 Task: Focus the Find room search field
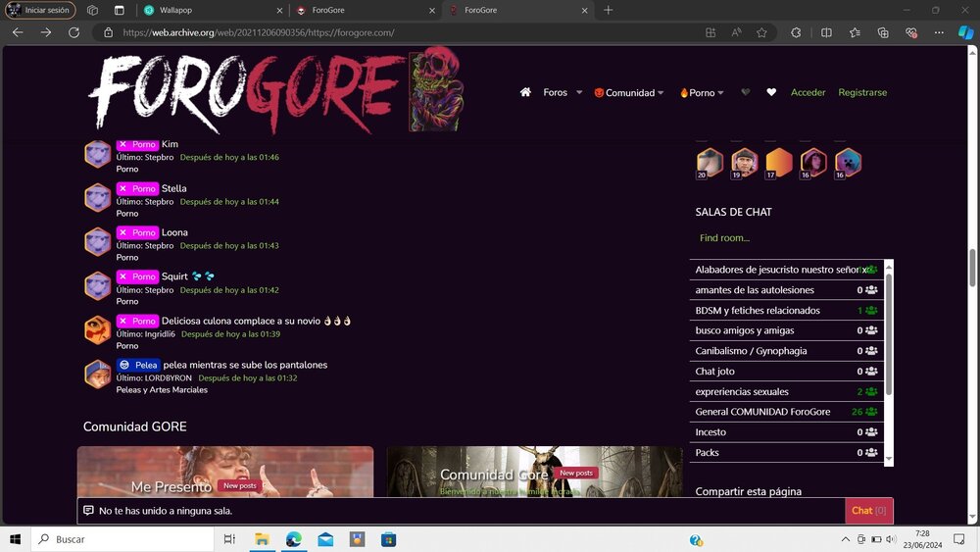[786, 237]
